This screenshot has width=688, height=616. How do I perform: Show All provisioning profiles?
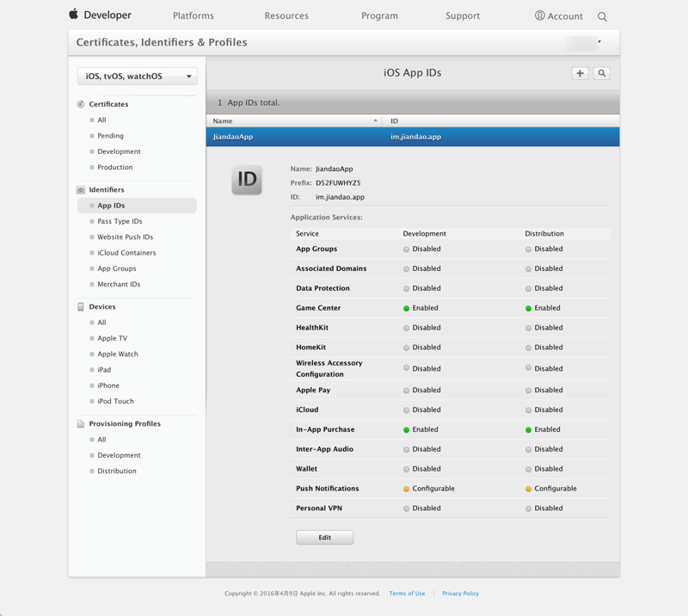pyautogui.click(x=101, y=440)
